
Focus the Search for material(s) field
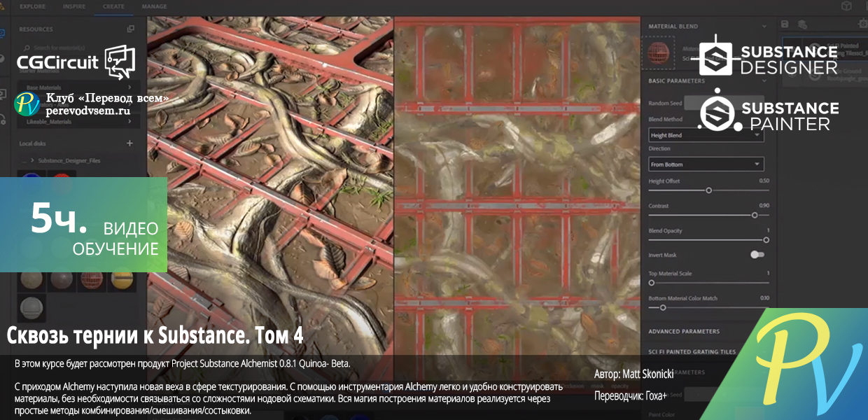click(x=77, y=48)
